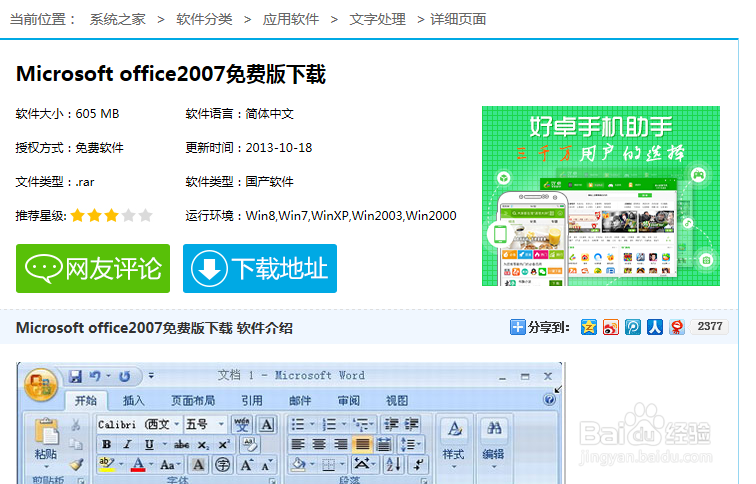756x484 pixels.
Task: Click the Sort A-Z icon
Action: pyautogui.click(x=393, y=465)
